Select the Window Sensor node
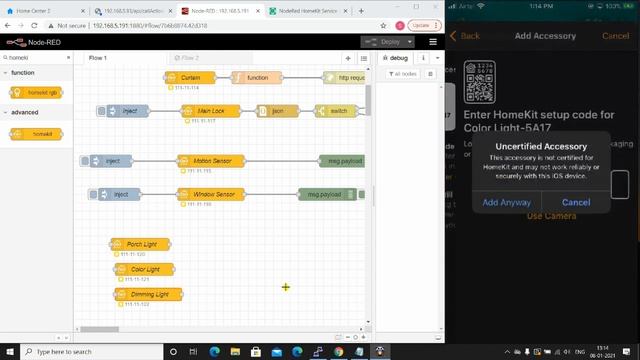The width and height of the screenshot is (640, 360). click(x=211, y=194)
